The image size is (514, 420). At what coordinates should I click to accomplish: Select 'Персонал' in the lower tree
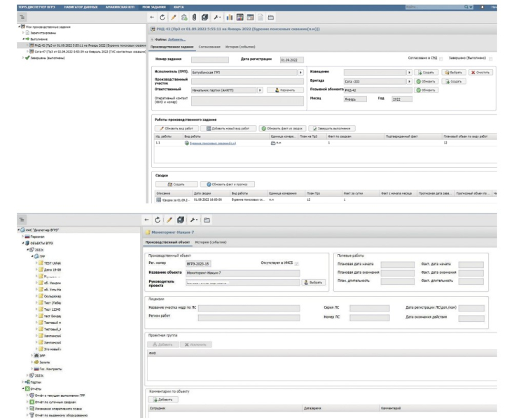click(x=37, y=237)
